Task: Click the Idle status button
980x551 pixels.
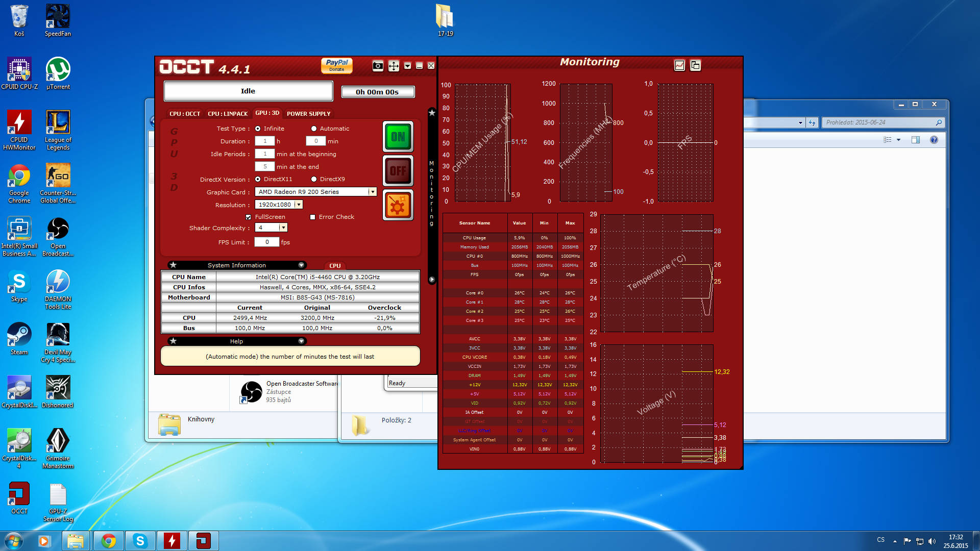Action: [x=248, y=91]
